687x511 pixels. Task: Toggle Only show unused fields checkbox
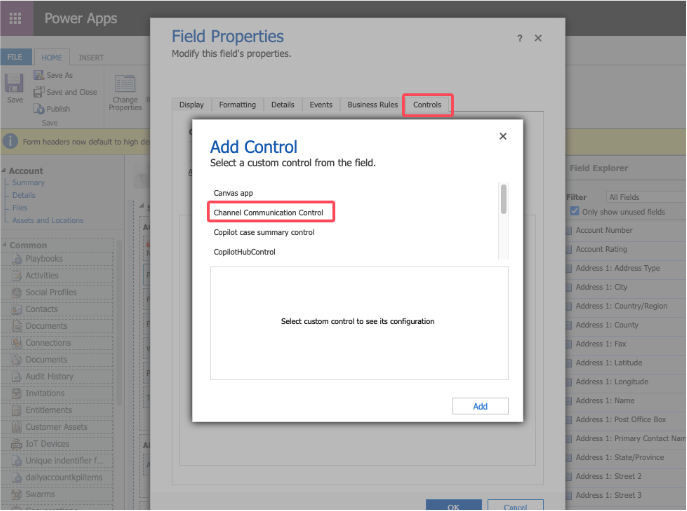click(x=574, y=211)
